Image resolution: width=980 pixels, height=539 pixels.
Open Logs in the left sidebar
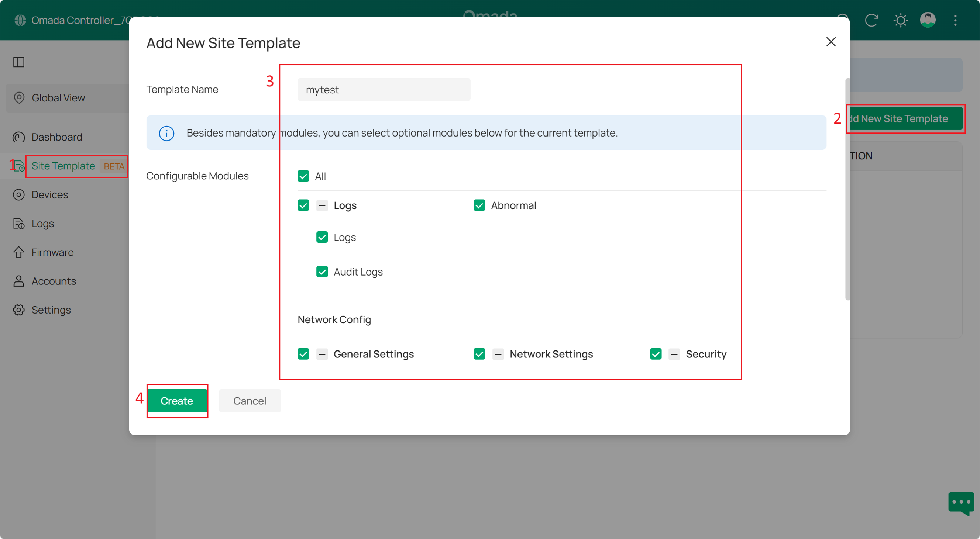click(x=42, y=224)
